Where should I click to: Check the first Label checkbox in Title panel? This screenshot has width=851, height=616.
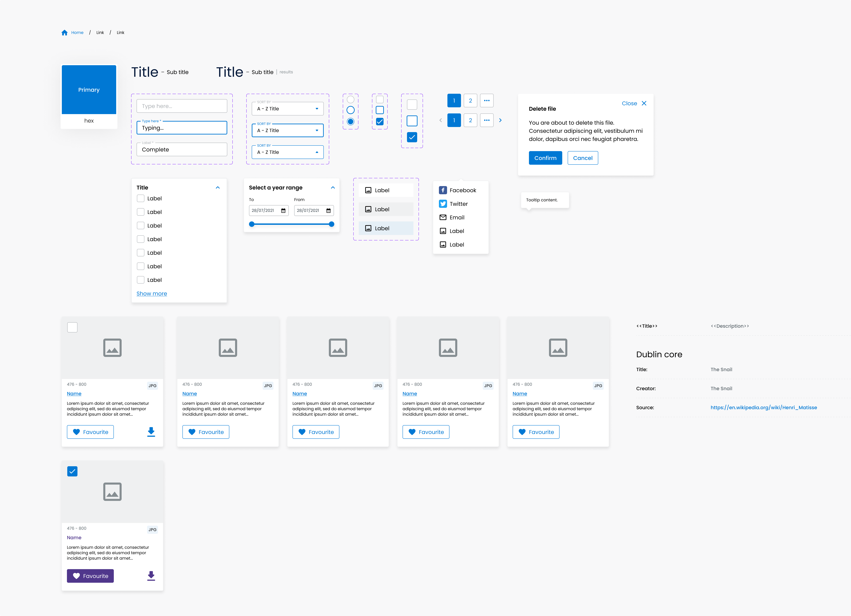(x=141, y=198)
